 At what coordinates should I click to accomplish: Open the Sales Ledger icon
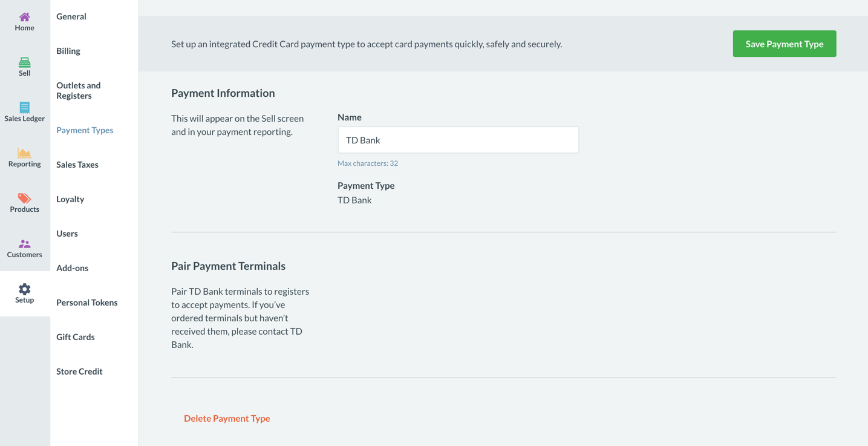[24, 107]
